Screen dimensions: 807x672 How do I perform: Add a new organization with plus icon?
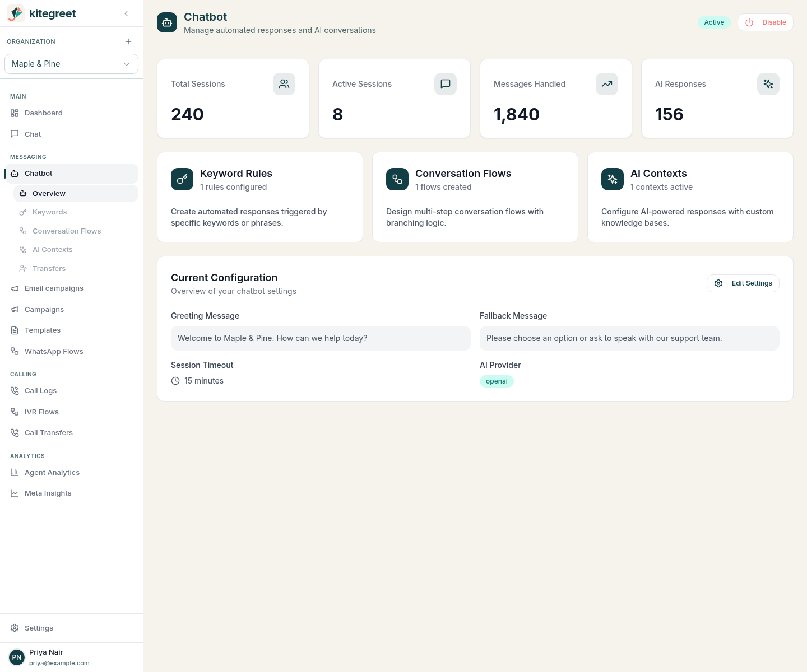click(x=128, y=41)
